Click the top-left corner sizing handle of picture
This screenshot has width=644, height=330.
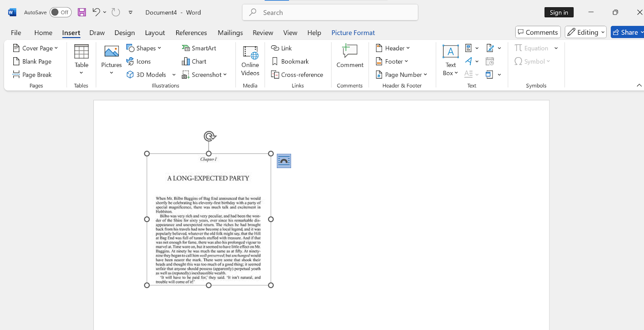coord(147,154)
